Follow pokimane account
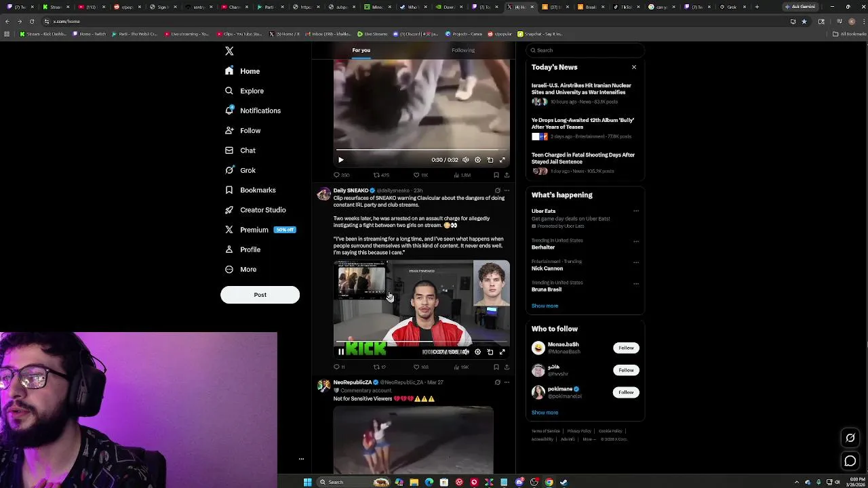The image size is (868, 488). coord(626,392)
